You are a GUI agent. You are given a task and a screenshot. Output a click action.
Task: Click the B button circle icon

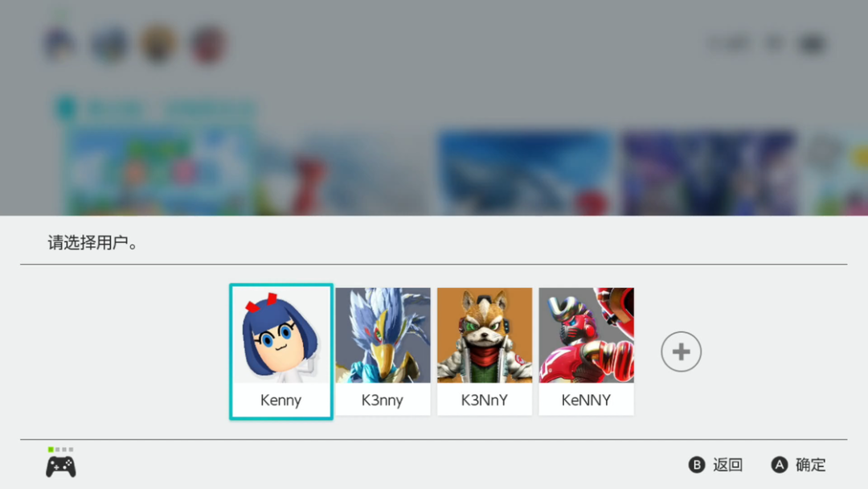coord(696,465)
